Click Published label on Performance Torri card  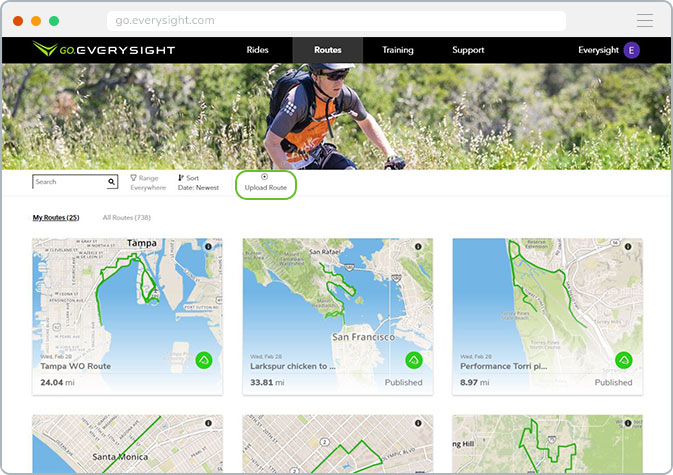pos(613,382)
